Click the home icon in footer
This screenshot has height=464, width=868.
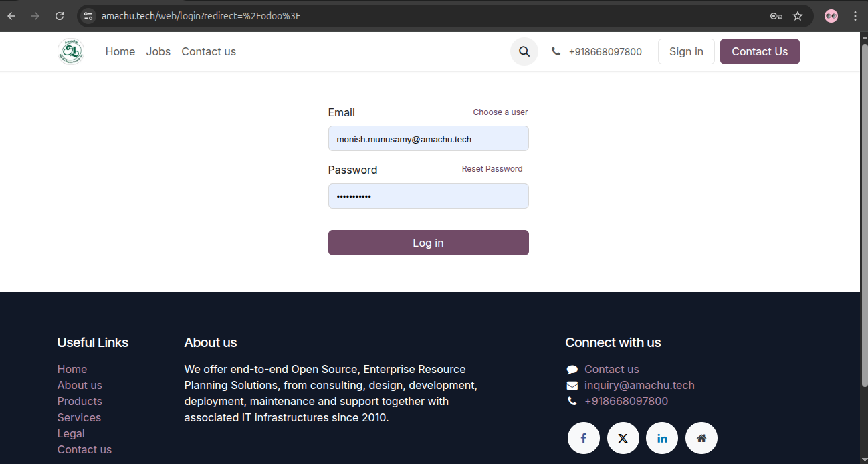[701, 438]
